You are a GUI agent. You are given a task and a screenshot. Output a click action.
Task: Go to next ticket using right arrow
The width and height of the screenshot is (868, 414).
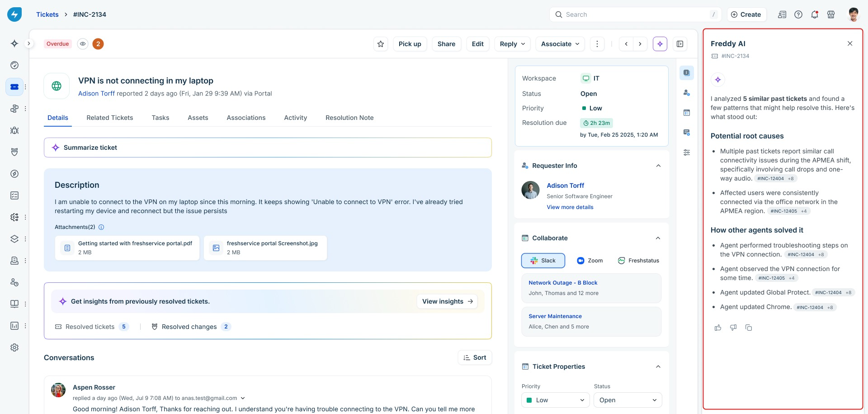point(640,44)
